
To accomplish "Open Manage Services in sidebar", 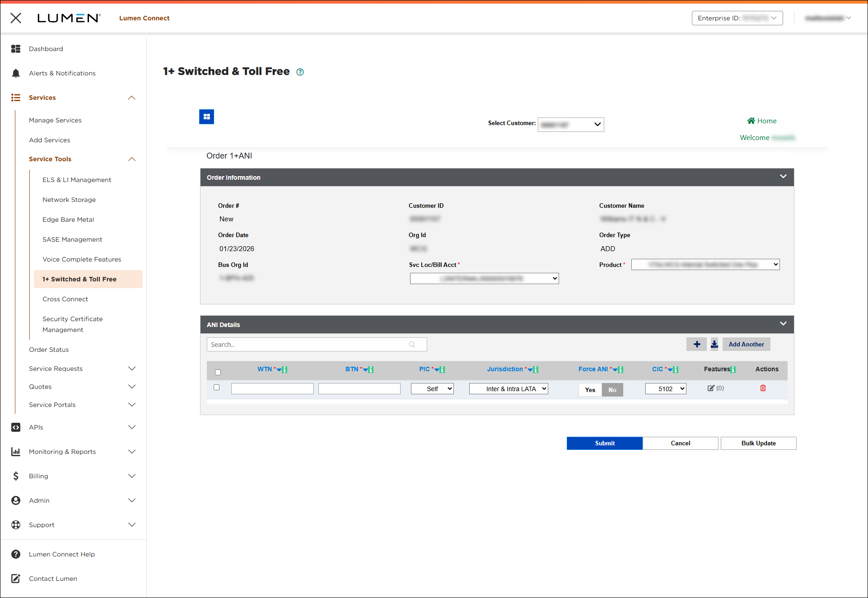I will pos(55,120).
